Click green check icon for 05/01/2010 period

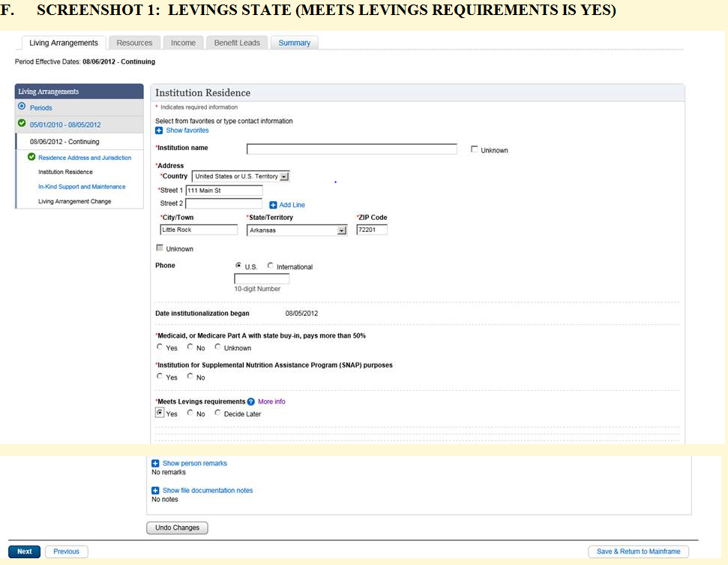[x=22, y=124]
